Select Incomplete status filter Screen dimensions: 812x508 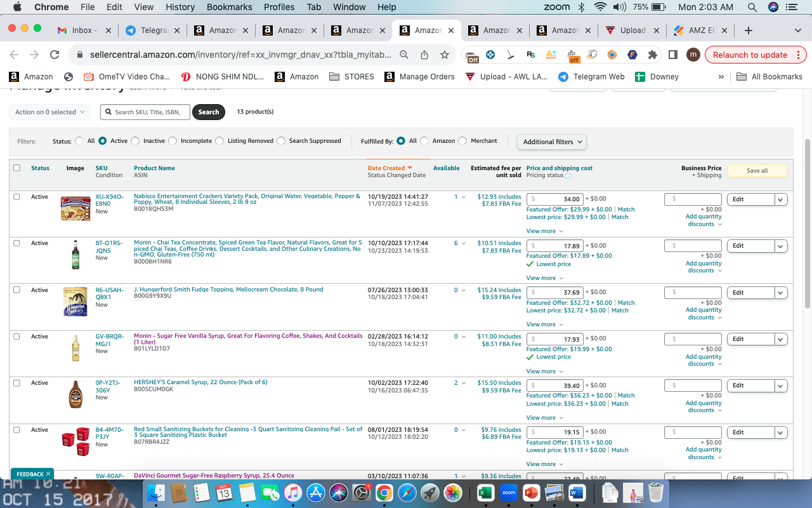(172, 141)
